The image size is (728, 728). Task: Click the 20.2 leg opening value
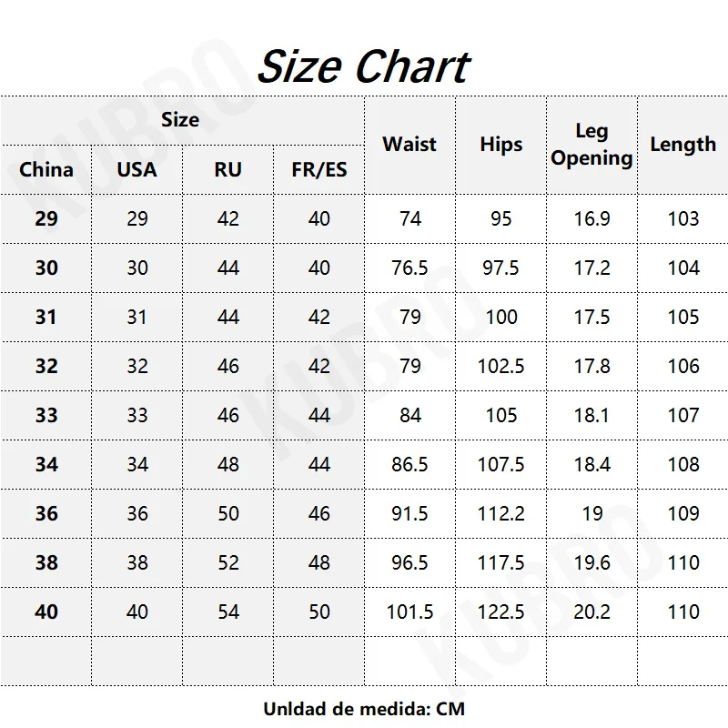pyautogui.click(x=592, y=612)
